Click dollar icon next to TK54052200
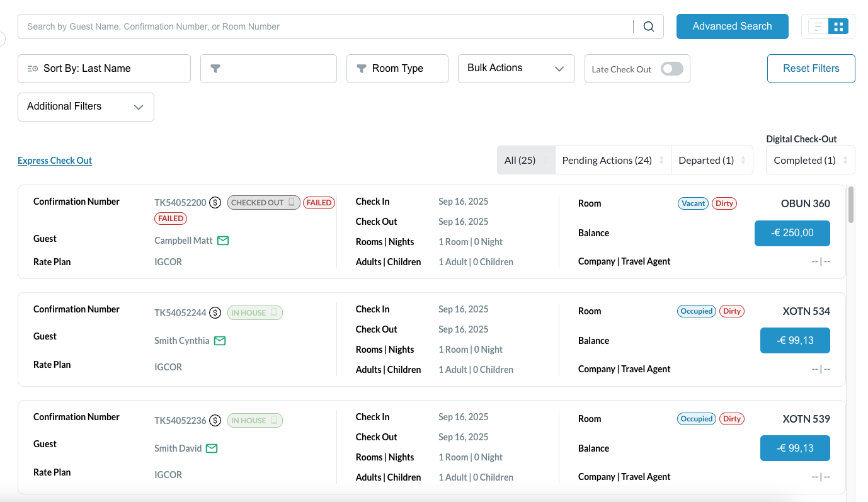 coord(215,203)
